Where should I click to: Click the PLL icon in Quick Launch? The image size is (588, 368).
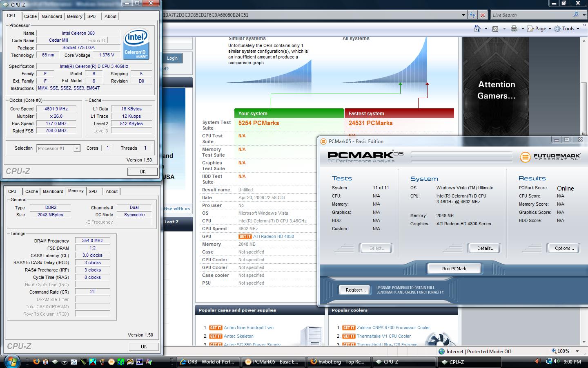coord(140,361)
